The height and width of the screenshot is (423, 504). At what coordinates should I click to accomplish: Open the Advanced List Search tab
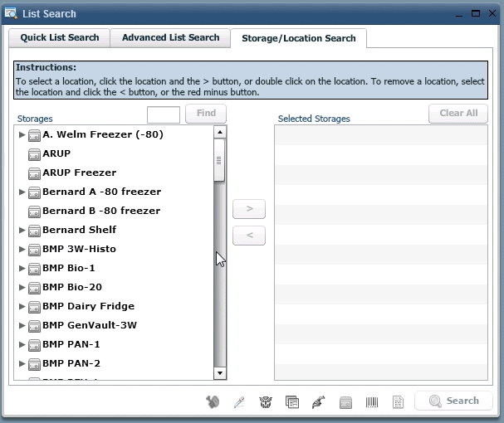(x=170, y=38)
